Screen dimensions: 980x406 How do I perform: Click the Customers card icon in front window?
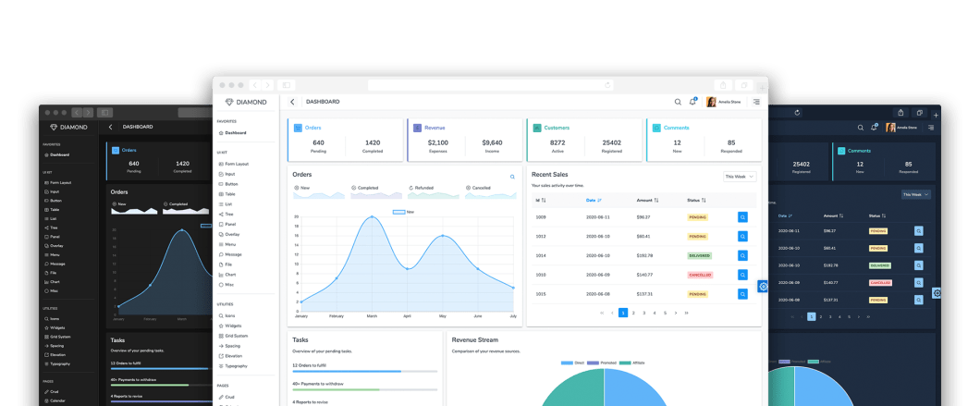click(536, 128)
